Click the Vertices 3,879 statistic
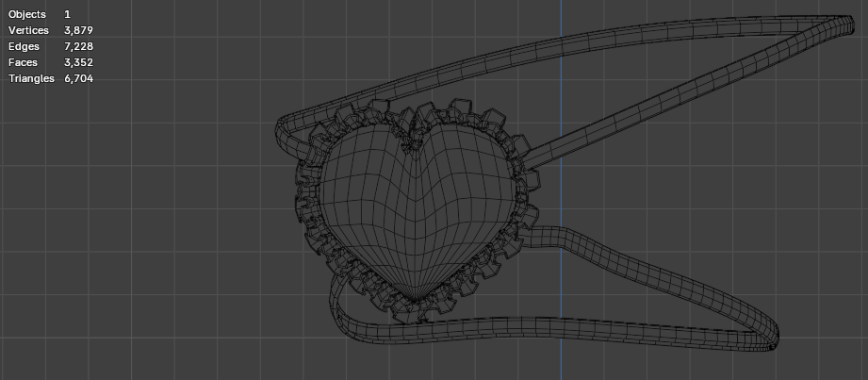This screenshot has width=868, height=380. (50, 30)
